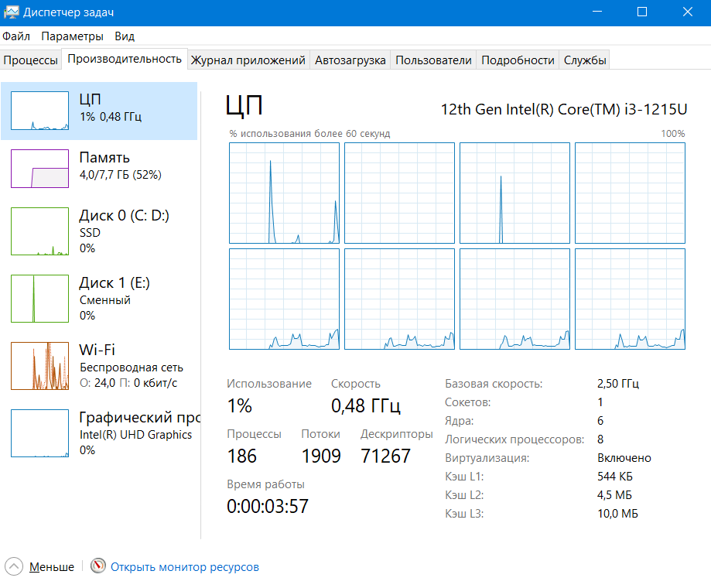711x588 pixels.
Task: Click the process count value 186
Action: 241,456
